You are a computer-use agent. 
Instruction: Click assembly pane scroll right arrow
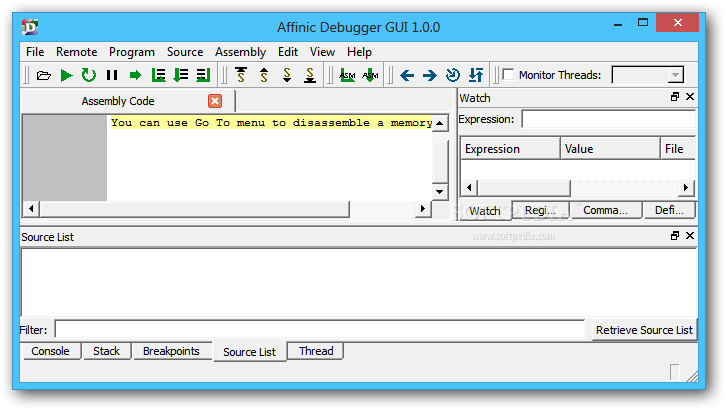click(x=422, y=209)
